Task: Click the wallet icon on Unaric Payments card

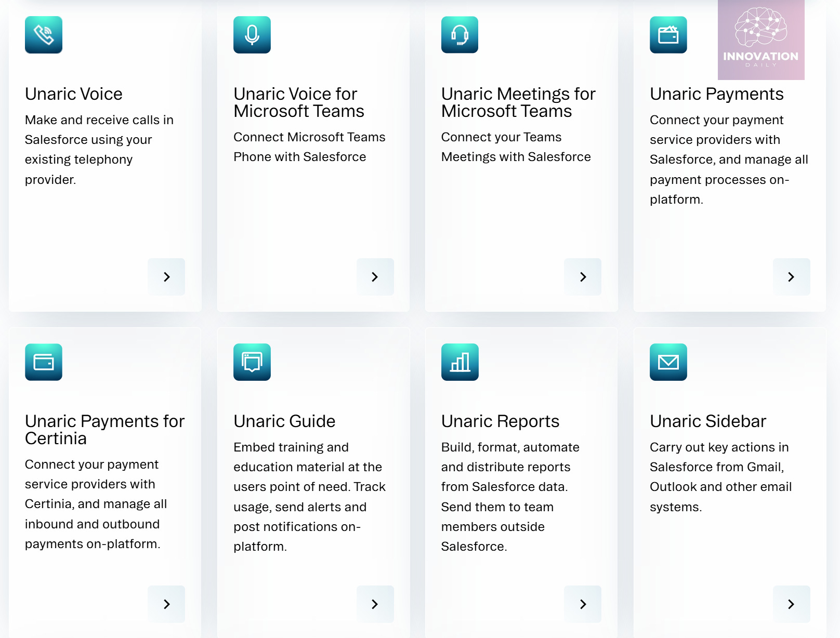Action: point(668,35)
